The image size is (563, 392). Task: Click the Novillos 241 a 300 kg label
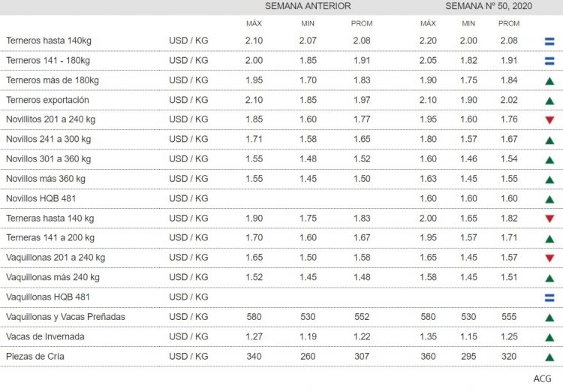(48, 139)
